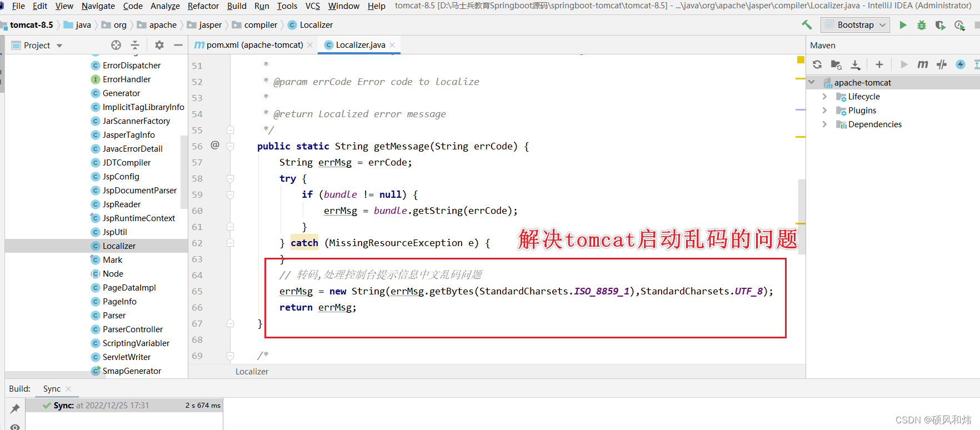The image size is (980, 430).
Task: Toggle Maven offline mode
Action: click(x=942, y=64)
